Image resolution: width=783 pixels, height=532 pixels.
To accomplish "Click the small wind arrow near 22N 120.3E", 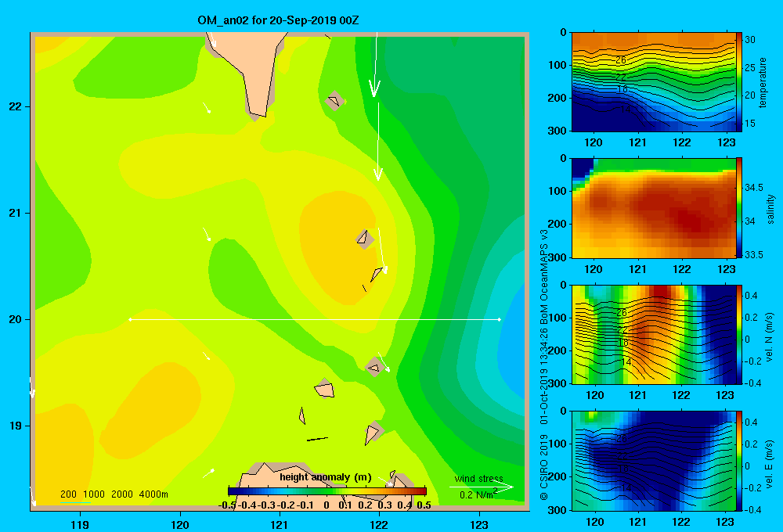I will point(206,108).
